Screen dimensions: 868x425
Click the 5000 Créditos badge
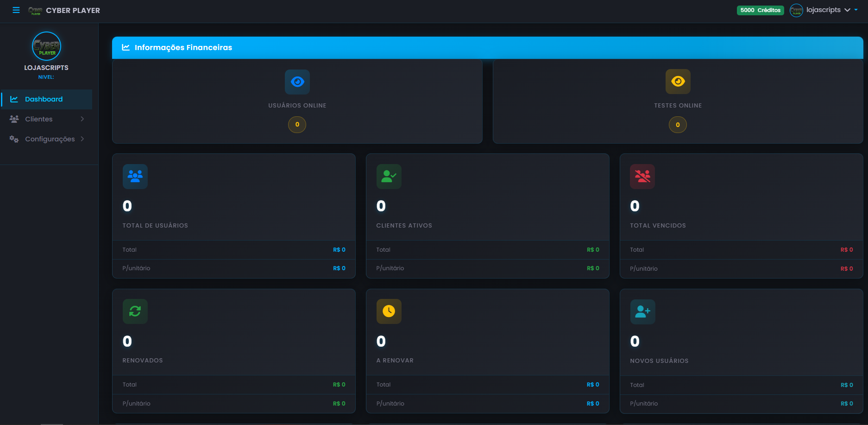click(x=760, y=10)
